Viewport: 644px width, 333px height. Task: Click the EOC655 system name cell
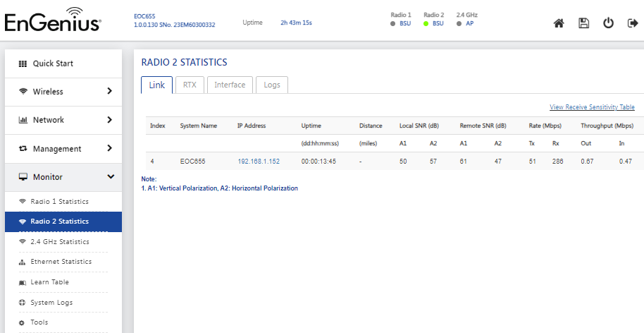click(192, 162)
